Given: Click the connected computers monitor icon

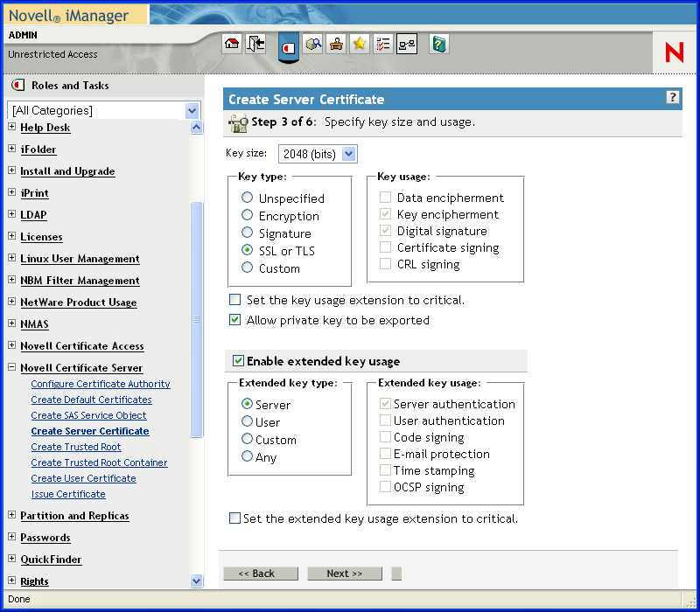Looking at the screenshot, I should [x=407, y=44].
